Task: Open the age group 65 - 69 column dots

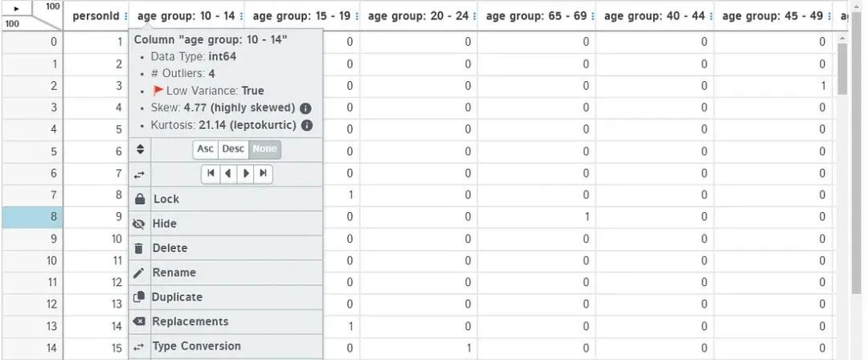Action: tap(592, 16)
